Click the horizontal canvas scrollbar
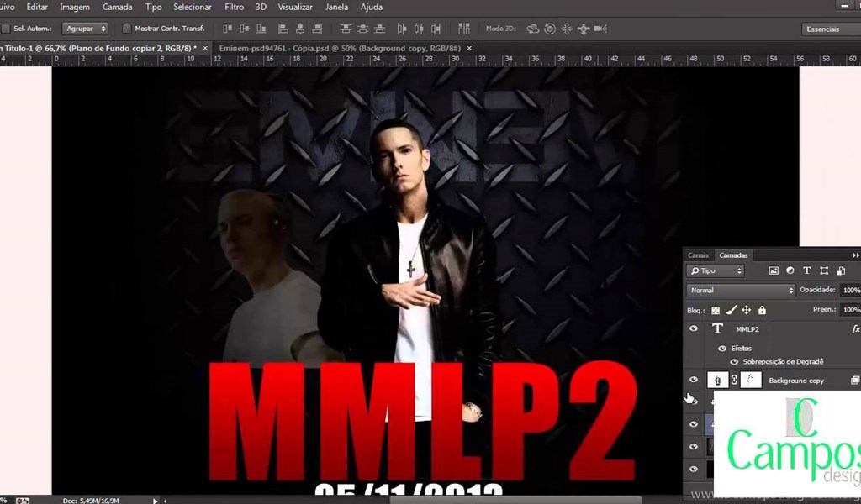The height and width of the screenshot is (504, 861). (515, 500)
